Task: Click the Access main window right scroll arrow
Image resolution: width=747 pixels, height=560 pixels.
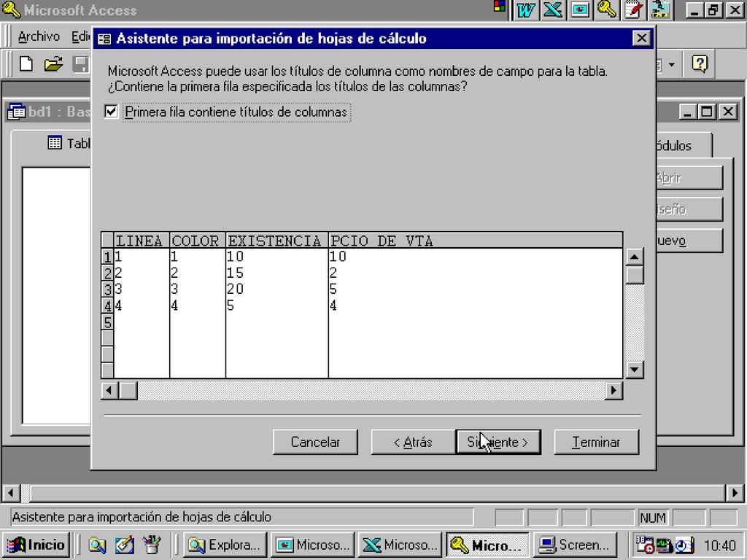Action: click(x=734, y=493)
